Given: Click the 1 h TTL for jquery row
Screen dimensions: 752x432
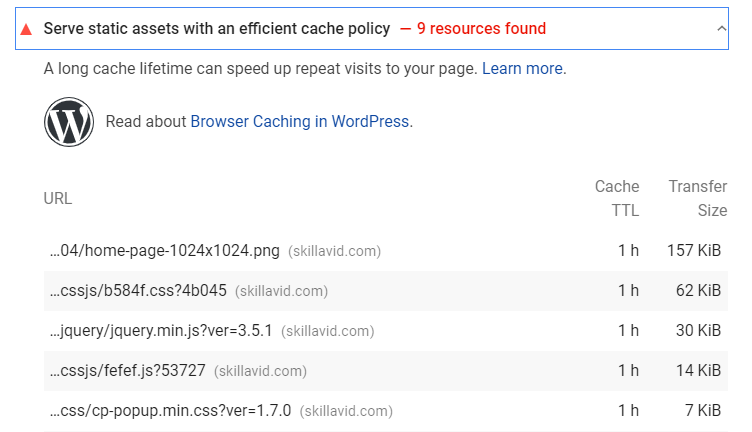Looking at the screenshot, I should tap(628, 330).
